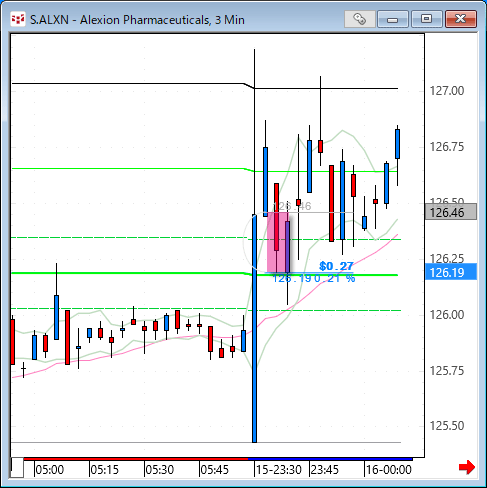Viewport: 487px width, 488px height.
Task: Click the small white box at bottom-left corner
Action: pyautogui.click(x=17, y=468)
